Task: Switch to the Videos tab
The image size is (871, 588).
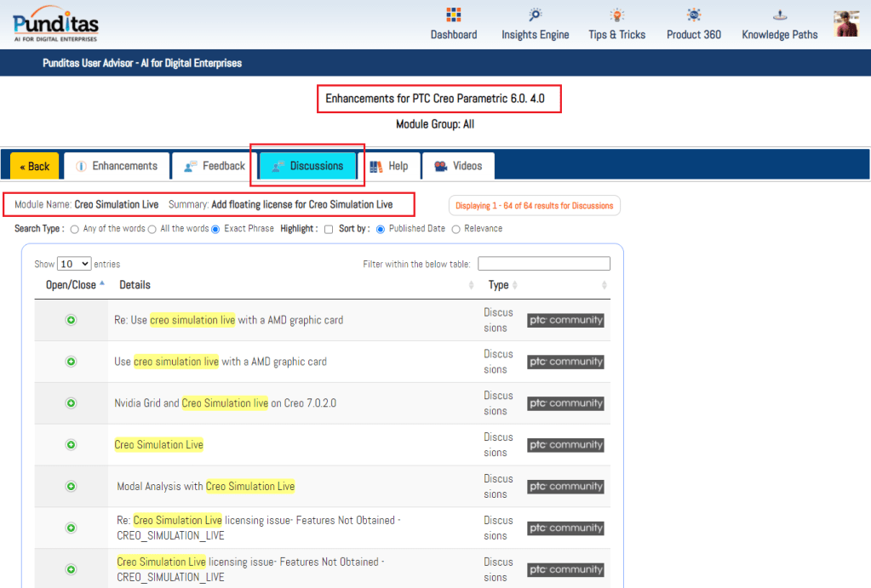Action: coord(458,166)
